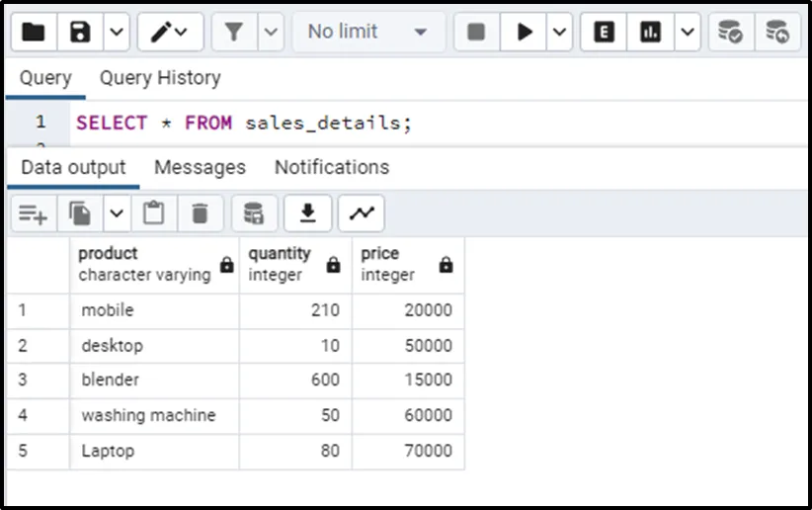Open the Graph Visualiser line chart icon
Image resolution: width=812 pixels, height=510 pixels.
click(x=361, y=213)
